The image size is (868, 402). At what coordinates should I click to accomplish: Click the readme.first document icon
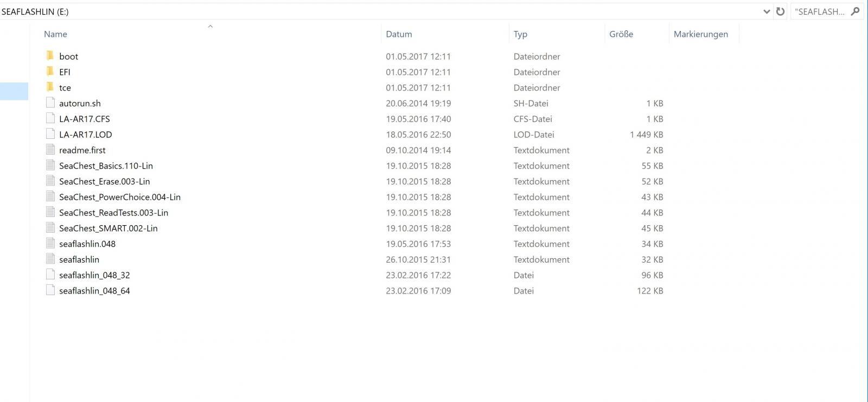tap(50, 150)
